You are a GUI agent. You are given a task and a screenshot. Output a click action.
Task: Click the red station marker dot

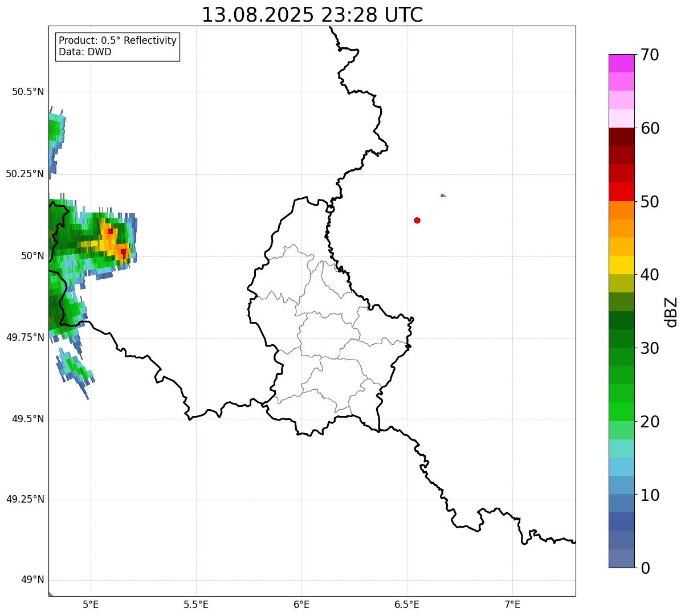click(417, 220)
